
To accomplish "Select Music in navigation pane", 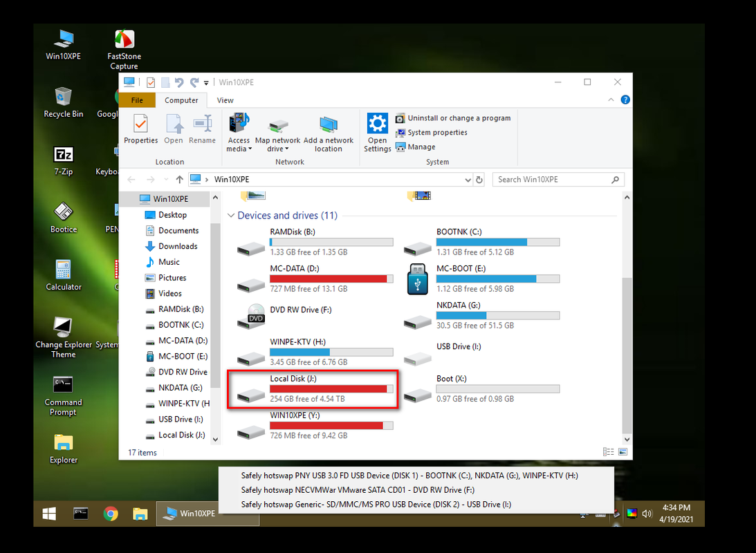I will click(169, 262).
